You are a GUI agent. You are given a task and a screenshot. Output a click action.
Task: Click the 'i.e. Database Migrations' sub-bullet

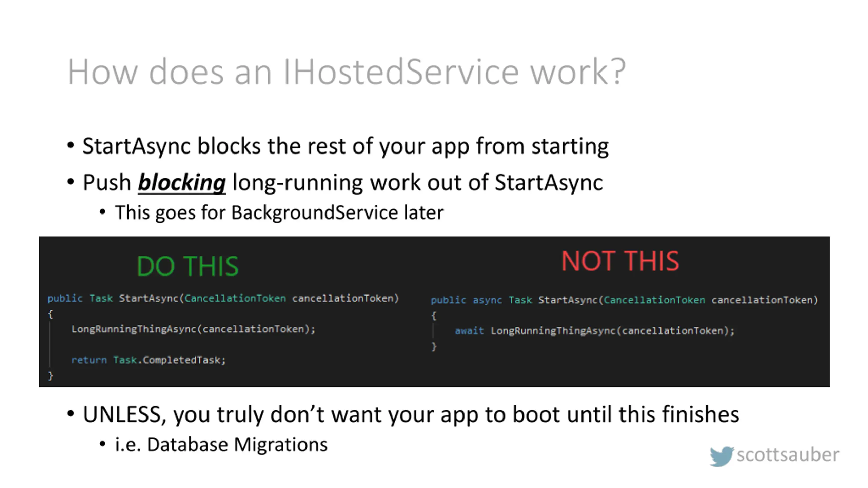tap(221, 444)
